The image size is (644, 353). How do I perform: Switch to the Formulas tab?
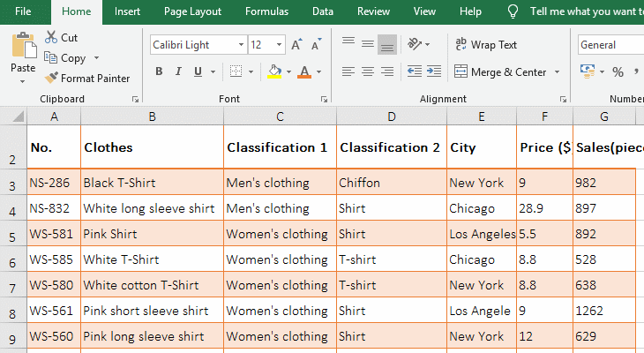click(x=266, y=11)
